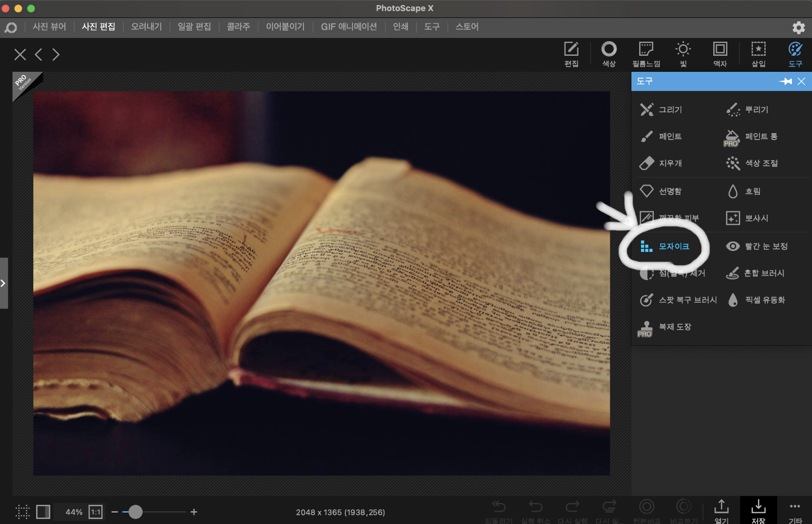Select the 뽀샤시 tool
812x524 pixels.
click(748, 218)
